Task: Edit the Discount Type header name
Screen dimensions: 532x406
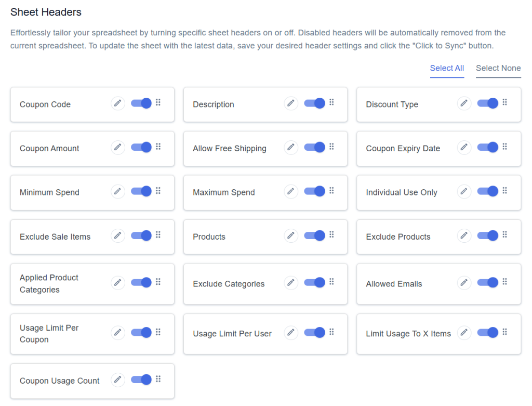Action: click(464, 103)
